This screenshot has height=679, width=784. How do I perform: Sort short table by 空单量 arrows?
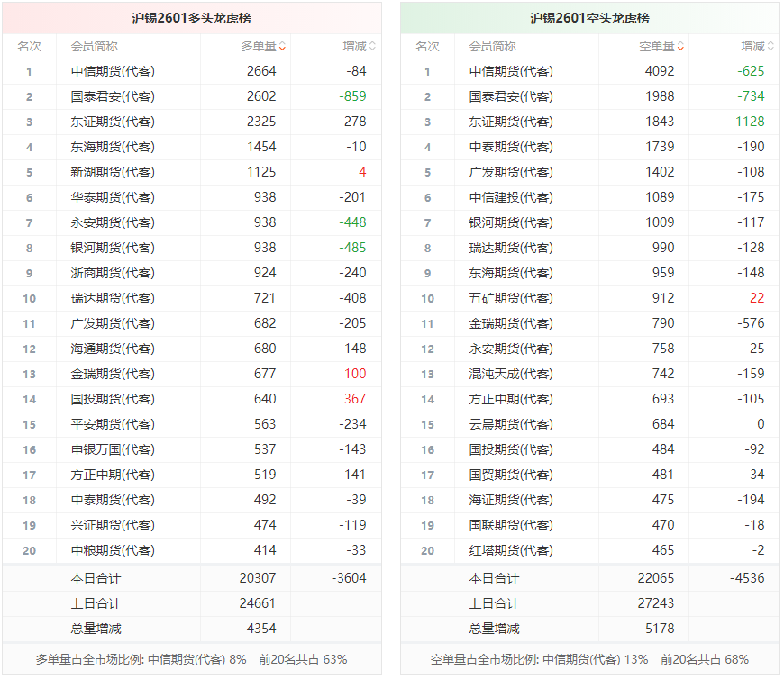(x=680, y=47)
